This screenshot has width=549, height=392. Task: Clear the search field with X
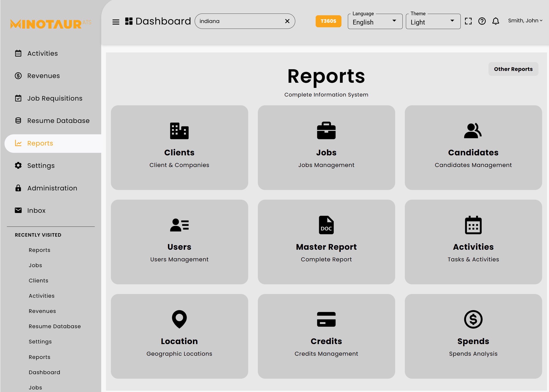pos(287,21)
